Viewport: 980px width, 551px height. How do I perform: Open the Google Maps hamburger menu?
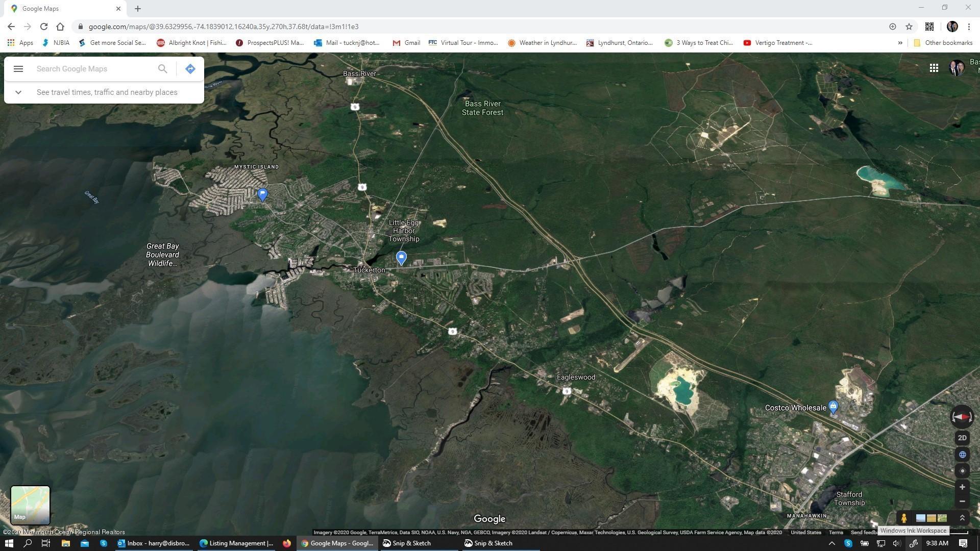[18, 69]
